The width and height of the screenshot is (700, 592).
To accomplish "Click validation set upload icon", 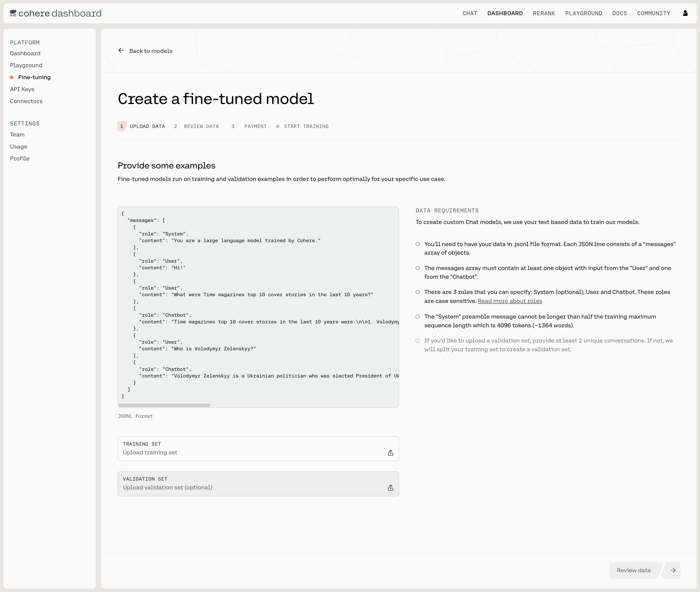I will click(391, 488).
